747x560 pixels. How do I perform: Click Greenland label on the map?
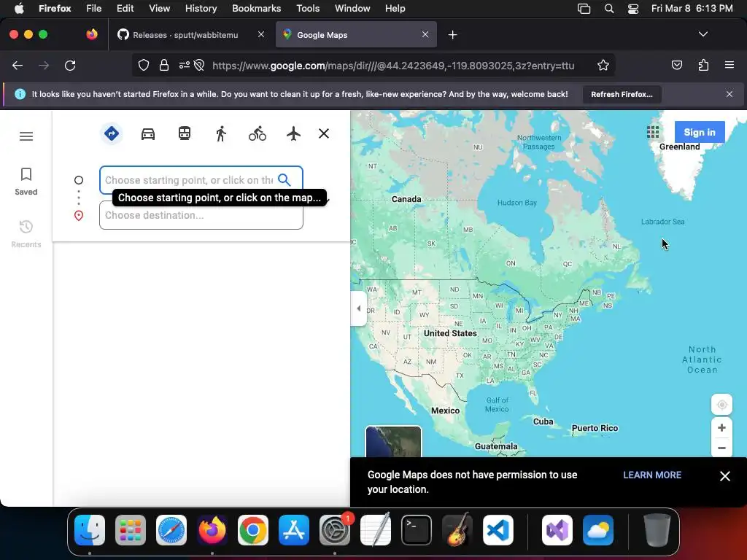pyautogui.click(x=679, y=147)
